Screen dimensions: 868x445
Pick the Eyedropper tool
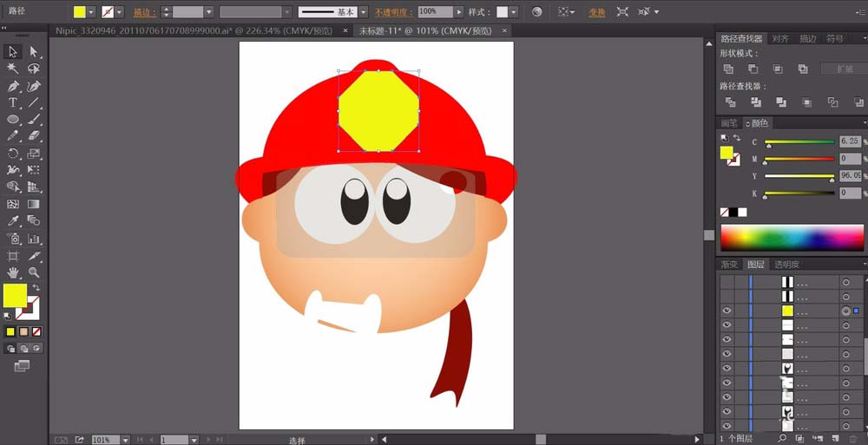13,221
